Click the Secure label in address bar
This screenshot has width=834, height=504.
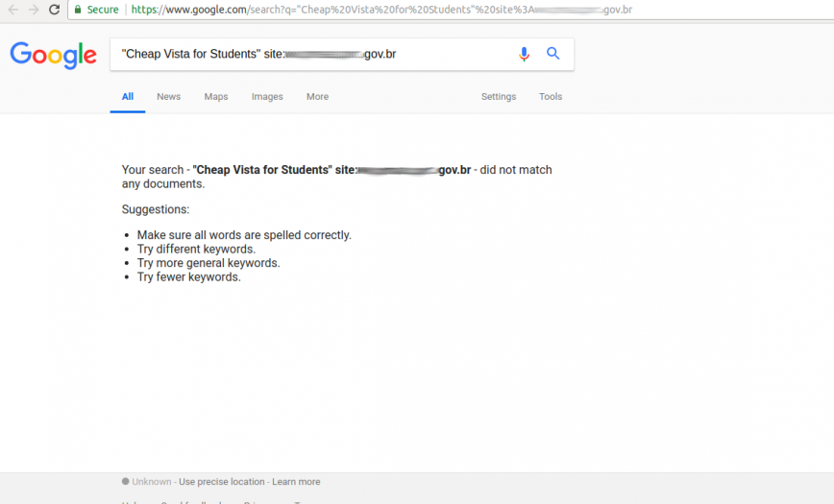(x=103, y=10)
